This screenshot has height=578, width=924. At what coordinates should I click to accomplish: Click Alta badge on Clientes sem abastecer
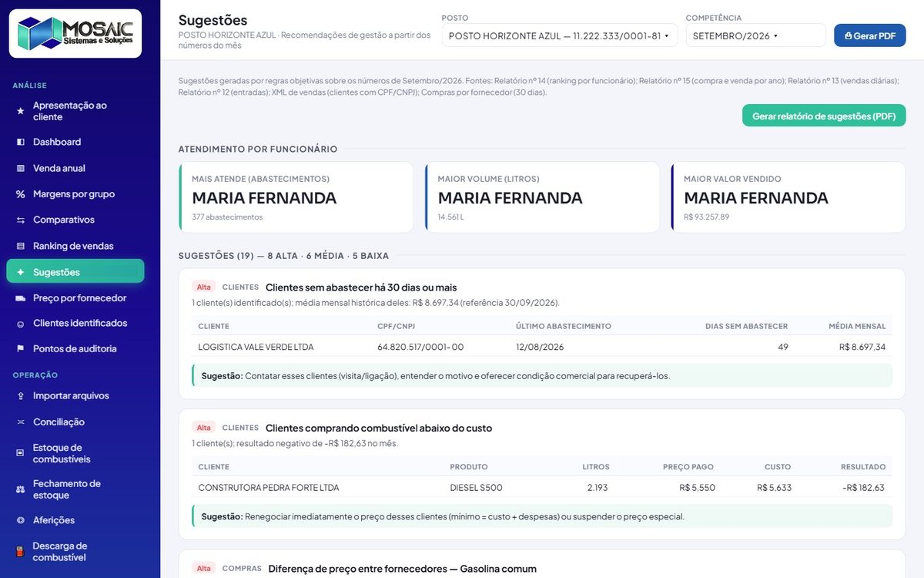tap(203, 287)
